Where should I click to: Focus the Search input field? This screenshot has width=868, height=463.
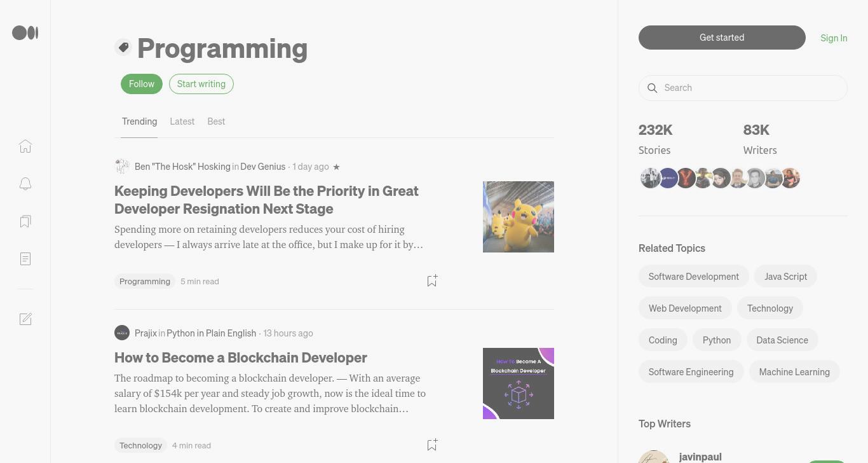click(743, 88)
